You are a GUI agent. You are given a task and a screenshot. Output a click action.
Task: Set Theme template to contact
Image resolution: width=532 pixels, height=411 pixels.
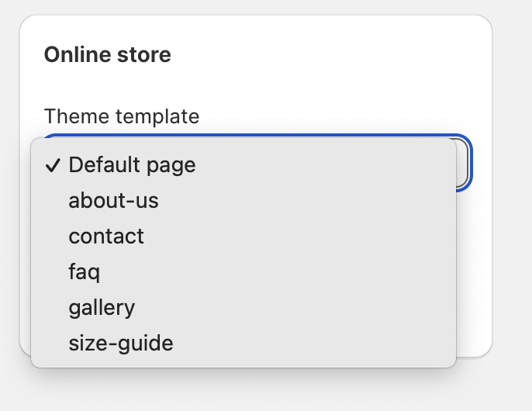point(106,237)
